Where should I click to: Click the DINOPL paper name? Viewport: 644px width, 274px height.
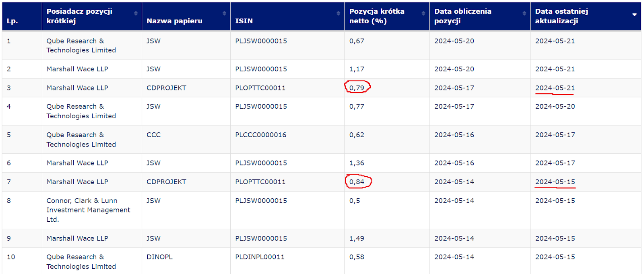159,257
